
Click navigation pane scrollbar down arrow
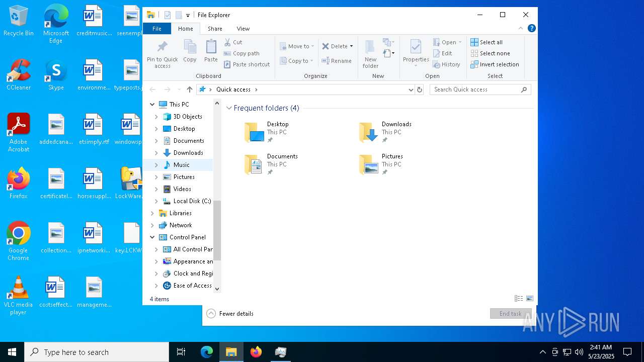(x=217, y=289)
